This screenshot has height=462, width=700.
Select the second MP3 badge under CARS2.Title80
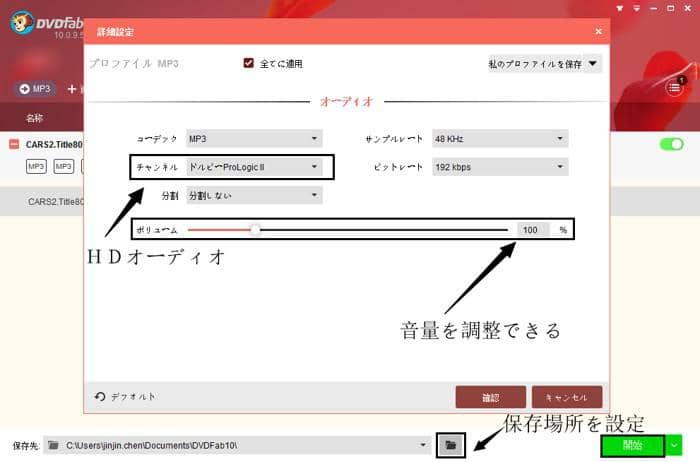64,166
